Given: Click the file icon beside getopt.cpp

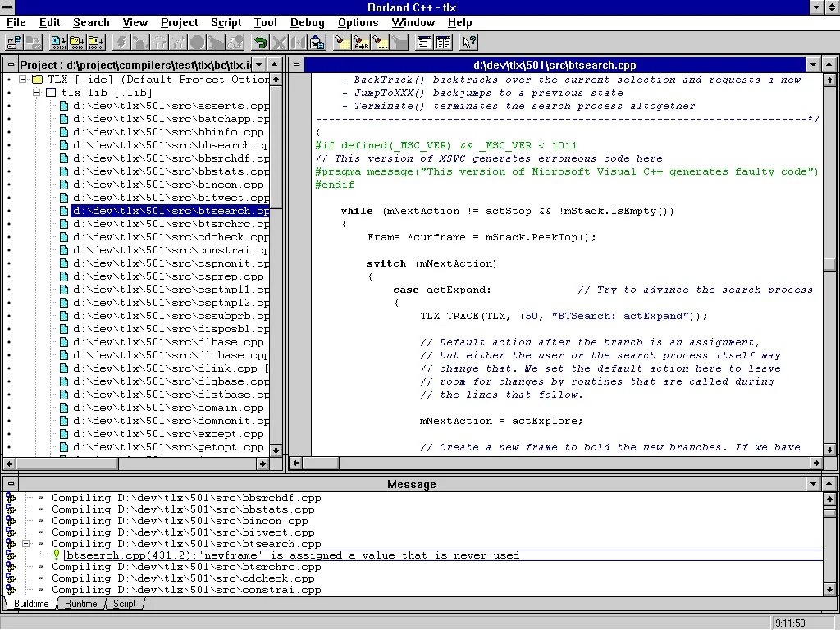Looking at the screenshot, I should tap(64, 447).
